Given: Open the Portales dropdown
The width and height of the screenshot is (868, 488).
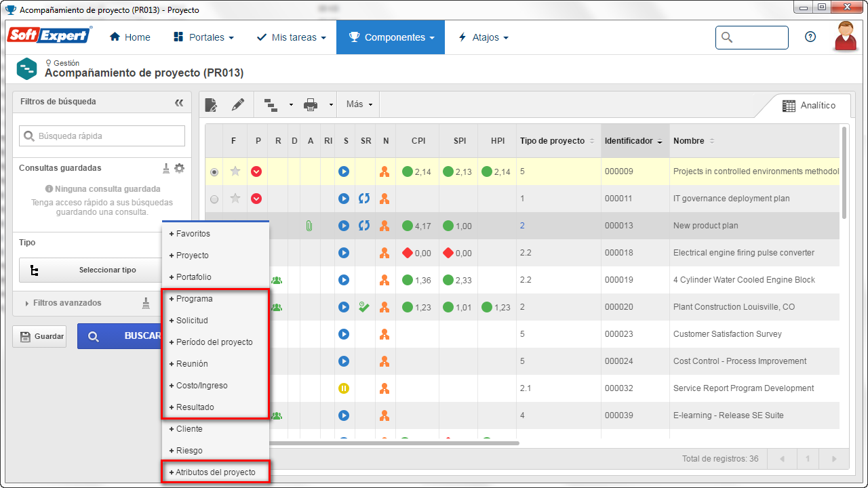Looking at the screenshot, I should [203, 37].
